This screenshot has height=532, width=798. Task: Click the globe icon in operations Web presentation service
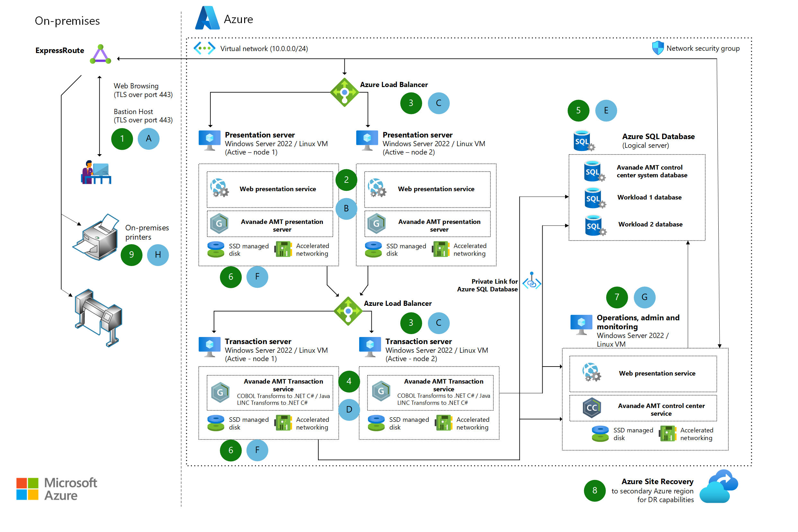point(591,372)
